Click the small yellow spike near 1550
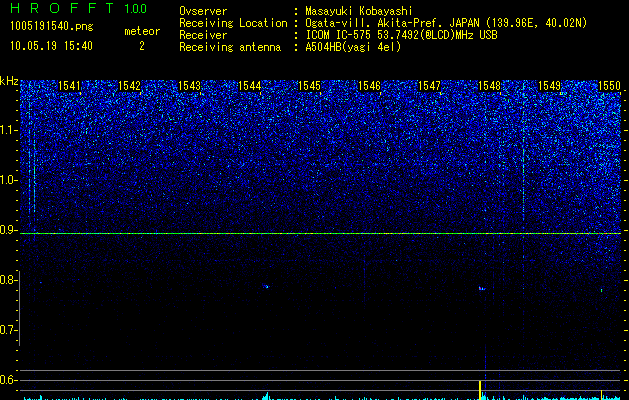Screen dimensions: 629x400 [601, 394]
